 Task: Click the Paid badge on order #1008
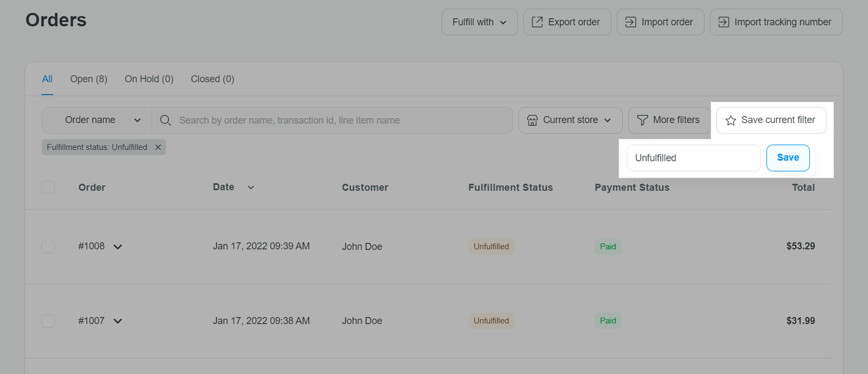tap(608, 247)
